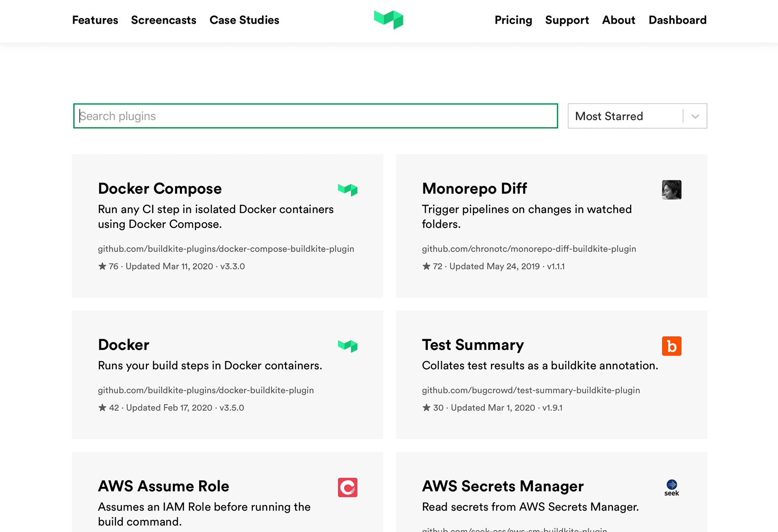Open the Test Summary plugin title
The height and width of the screenshot is (532, 778).
point(473,345)
